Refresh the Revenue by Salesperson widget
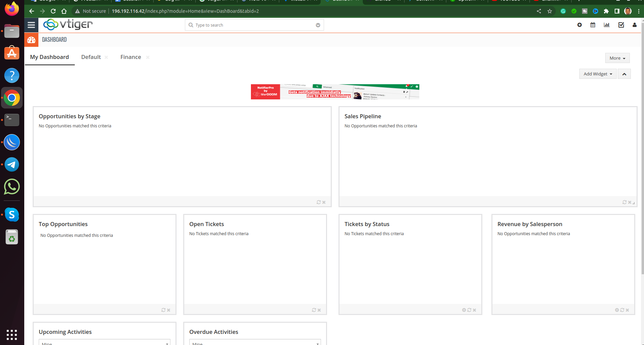The image size is (644, 345). tap(622, 310)
